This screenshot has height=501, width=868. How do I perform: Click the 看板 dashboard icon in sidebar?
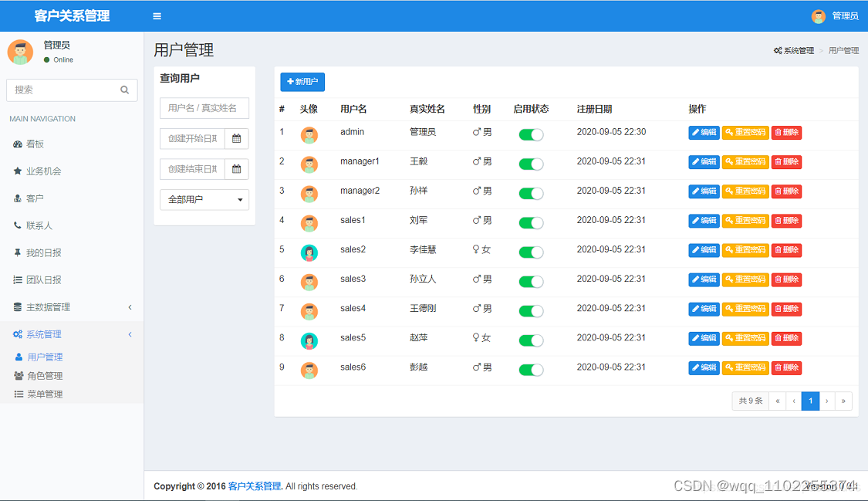(19, 144)
